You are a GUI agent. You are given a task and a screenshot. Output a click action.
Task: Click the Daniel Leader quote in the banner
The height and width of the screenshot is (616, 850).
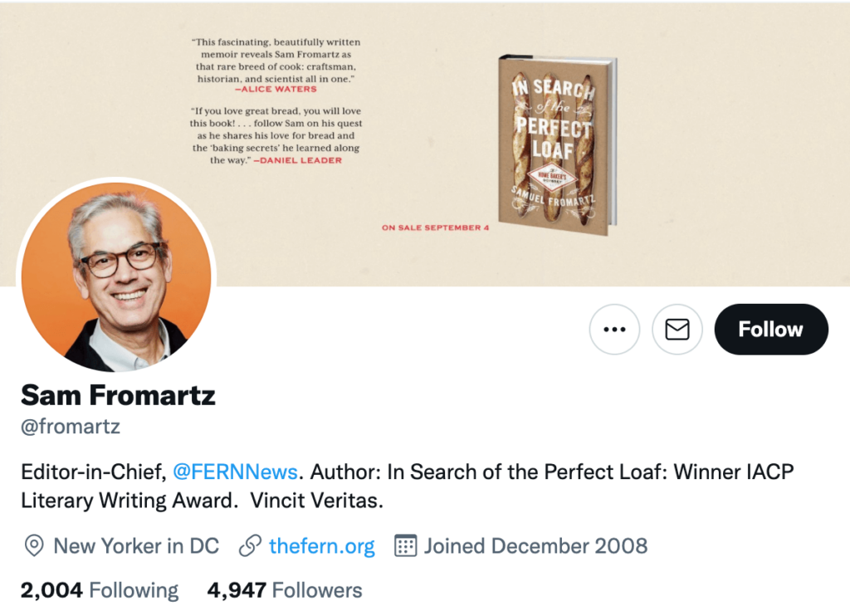(275, 135)
